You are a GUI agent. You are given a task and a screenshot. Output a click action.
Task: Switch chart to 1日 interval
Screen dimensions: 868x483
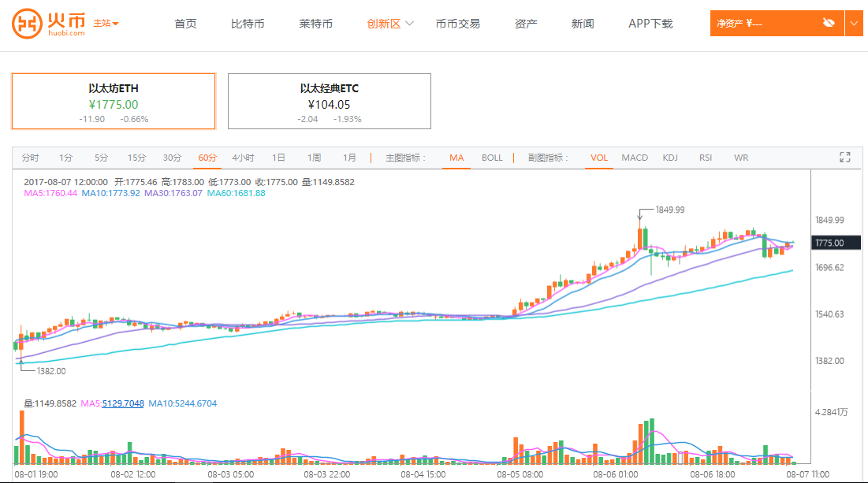pyautogui.click(x=278, y=158)
